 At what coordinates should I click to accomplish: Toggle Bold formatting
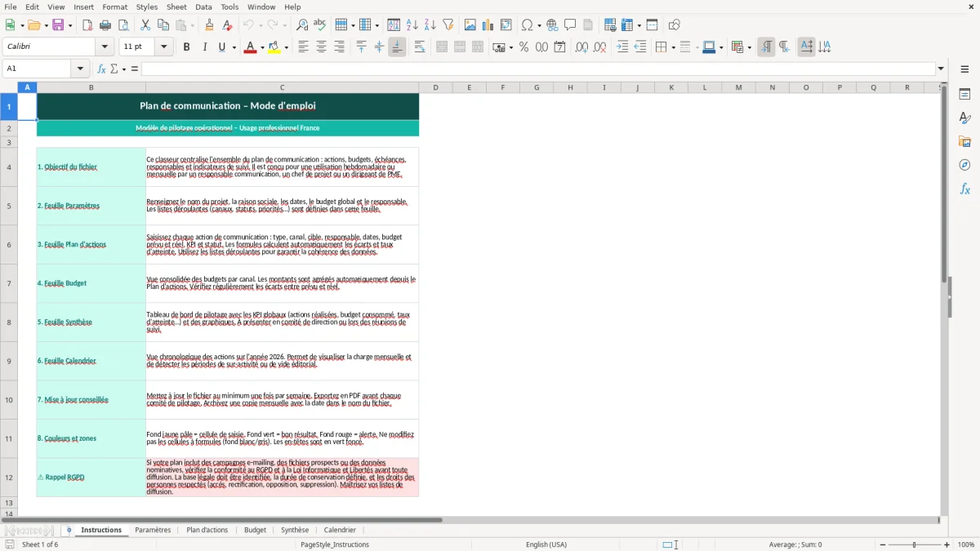pos(186,47)
